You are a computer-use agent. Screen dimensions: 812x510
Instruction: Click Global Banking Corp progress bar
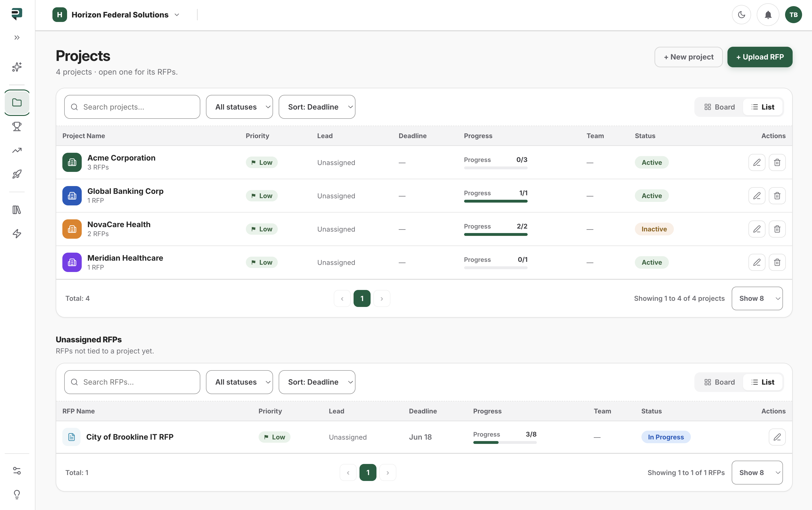click(496, 201)
